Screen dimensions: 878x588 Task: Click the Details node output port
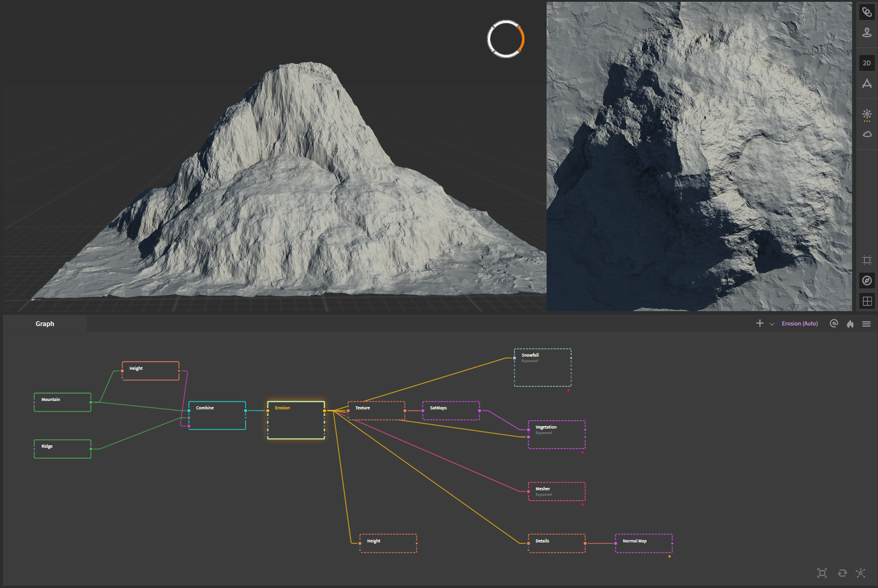point(586,544)
